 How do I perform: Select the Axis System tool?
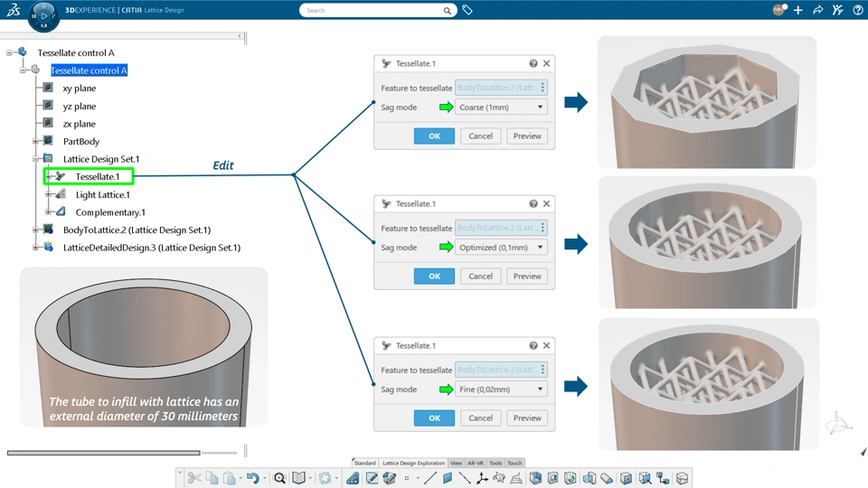pyautogui.click(x=482, y=478)
